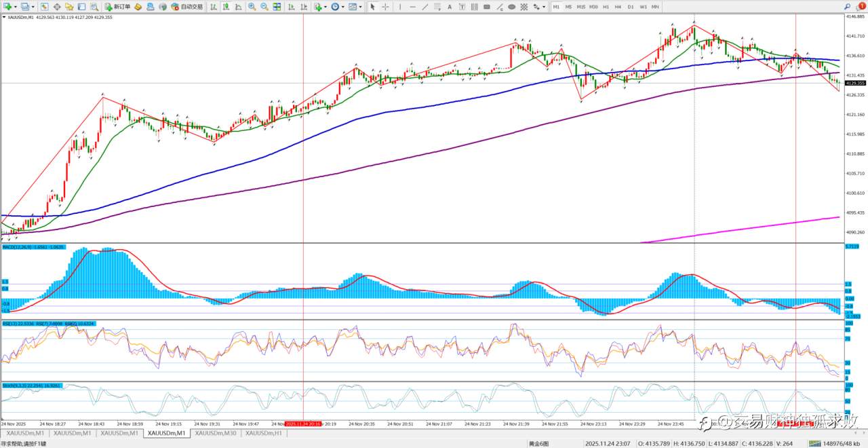The height and width of the screenshot is (448, 868).
Task: Switch to the XAUUSDm,M30 chart tab
Action: coord(216,432)
